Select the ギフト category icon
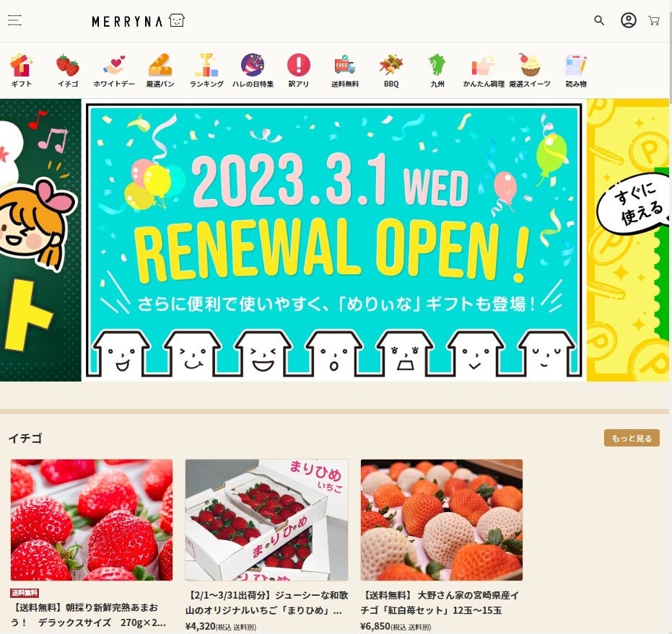 tap(21, 71)
